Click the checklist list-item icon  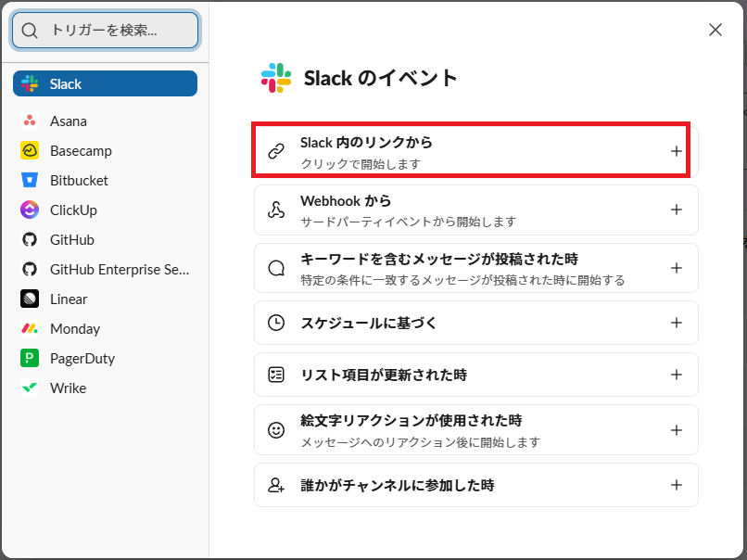[276, 375]
